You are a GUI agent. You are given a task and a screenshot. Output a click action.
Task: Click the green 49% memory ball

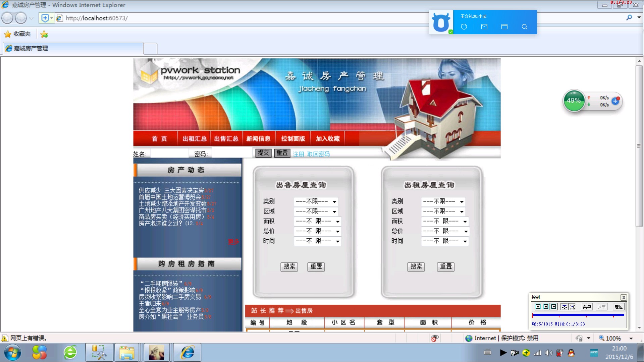point(574,101)
